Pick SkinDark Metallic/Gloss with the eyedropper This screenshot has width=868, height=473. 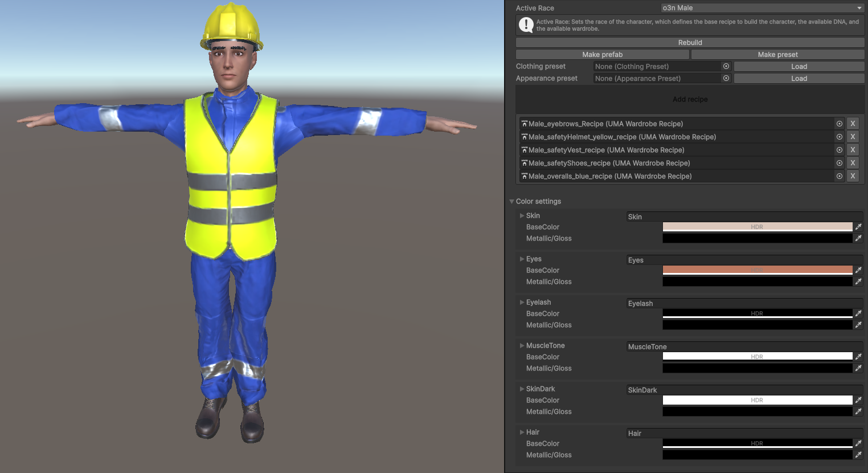(x=858, y=411)
